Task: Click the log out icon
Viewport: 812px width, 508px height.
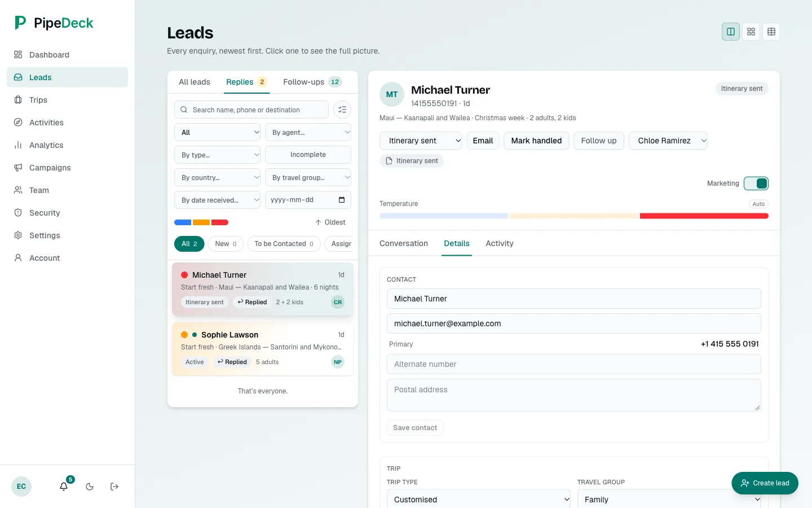Action: tap(114, 487)
